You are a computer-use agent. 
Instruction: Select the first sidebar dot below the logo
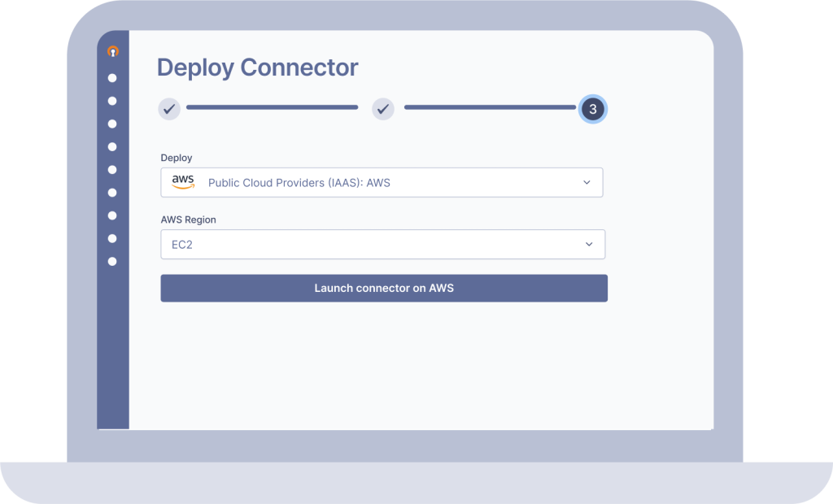click(x=112, y=78)
